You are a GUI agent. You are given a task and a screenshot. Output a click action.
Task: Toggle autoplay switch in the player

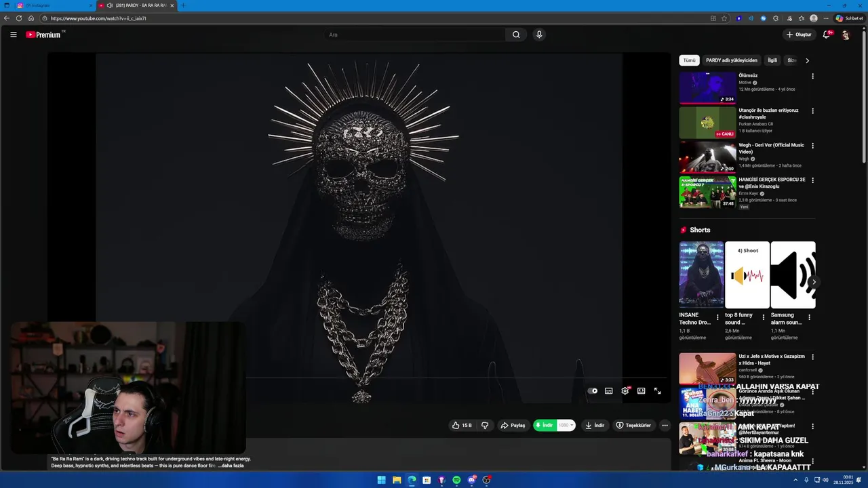click(x=593, y=391)
